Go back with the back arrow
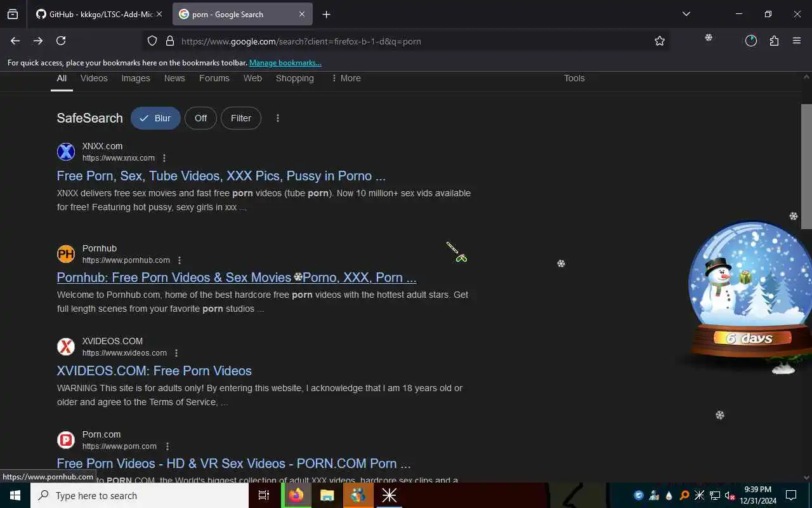812x508 pixels. [15, 41]
